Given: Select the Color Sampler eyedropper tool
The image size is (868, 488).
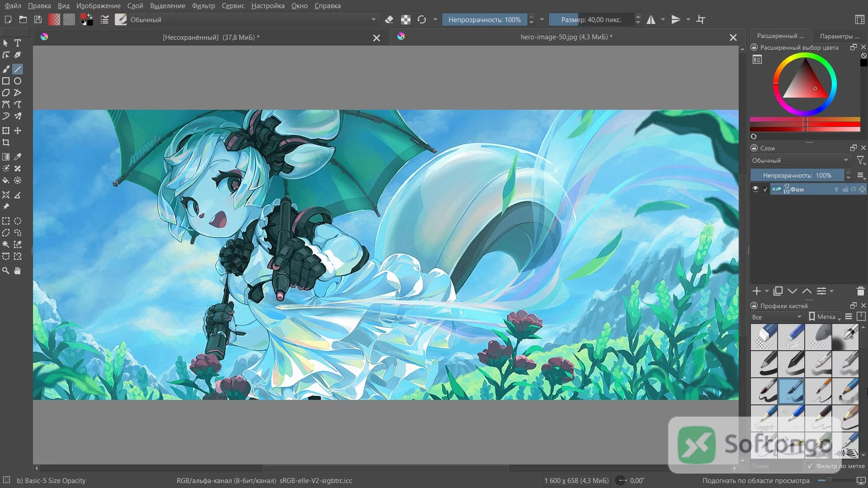Looking at the screenshot, I should [18, 157].
